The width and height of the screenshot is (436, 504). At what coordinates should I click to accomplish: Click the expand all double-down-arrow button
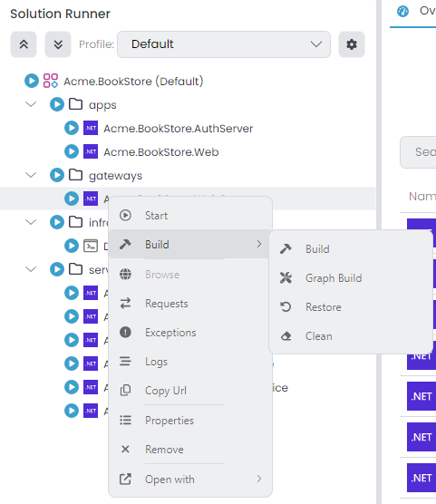click(58, 44)
